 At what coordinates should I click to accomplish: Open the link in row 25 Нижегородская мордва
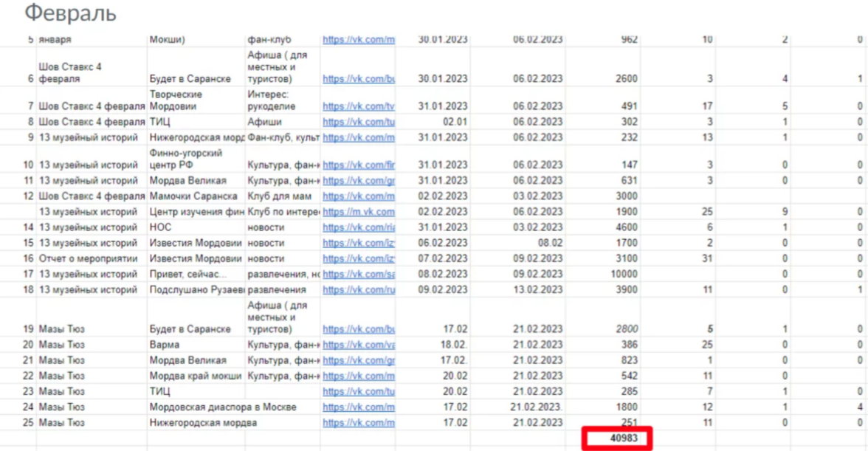359,423
